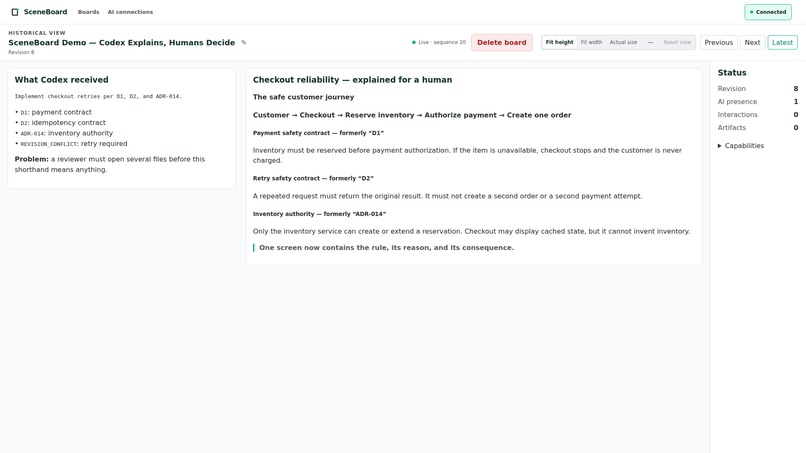The height and width of the screenshot is (453, 806).
Task: Click the Checkout reliability card heading
Action: click(x=352, y=80)
